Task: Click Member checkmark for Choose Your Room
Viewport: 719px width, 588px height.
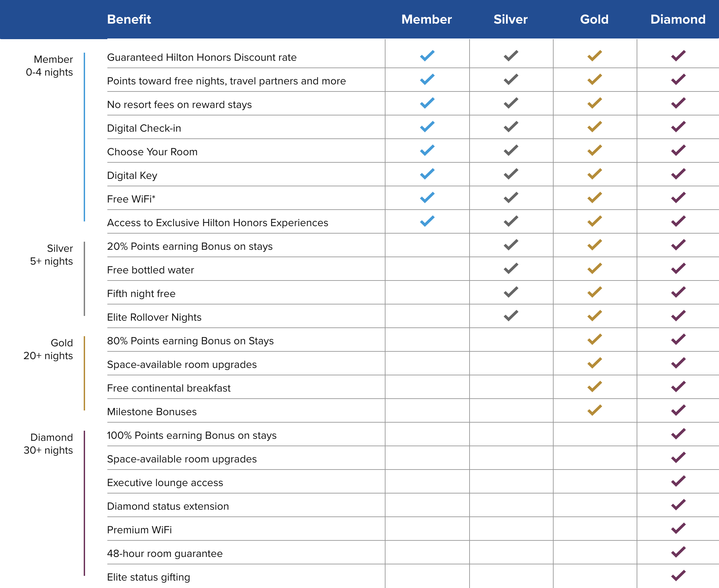Action: click(427, 150)
